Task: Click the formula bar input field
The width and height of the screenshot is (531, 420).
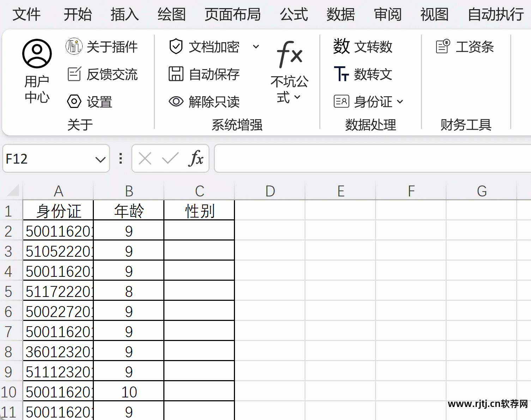Action: coord(373,158)
